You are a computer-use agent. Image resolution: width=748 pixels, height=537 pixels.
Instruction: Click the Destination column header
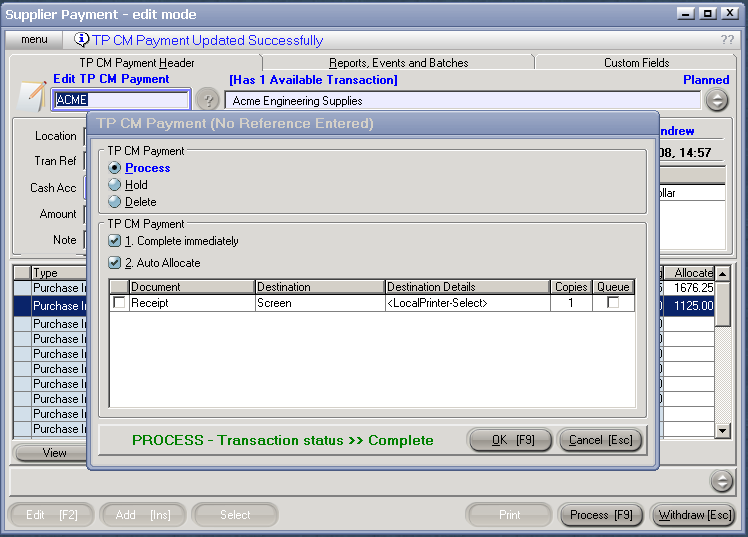(320, 287)
